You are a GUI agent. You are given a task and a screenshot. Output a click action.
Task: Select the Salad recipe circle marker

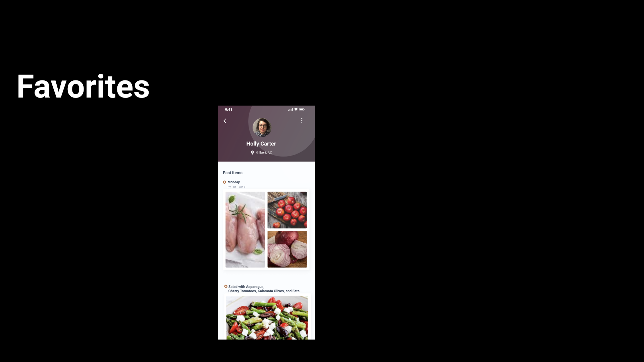click(226, 286)
